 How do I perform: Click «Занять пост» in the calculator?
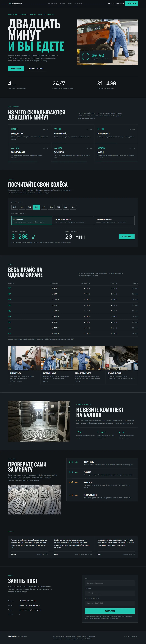pos(127,236)
